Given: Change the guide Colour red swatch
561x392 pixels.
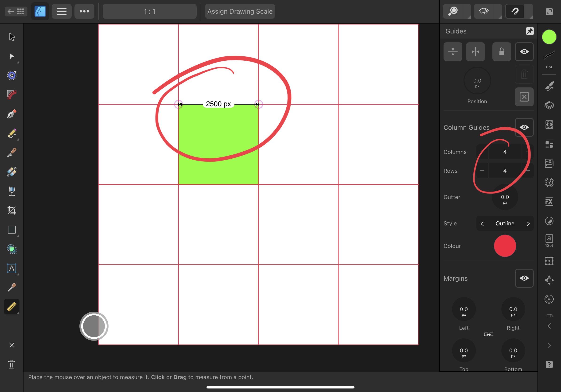Looking at the screenshot, I should click(x=505, y=246).
